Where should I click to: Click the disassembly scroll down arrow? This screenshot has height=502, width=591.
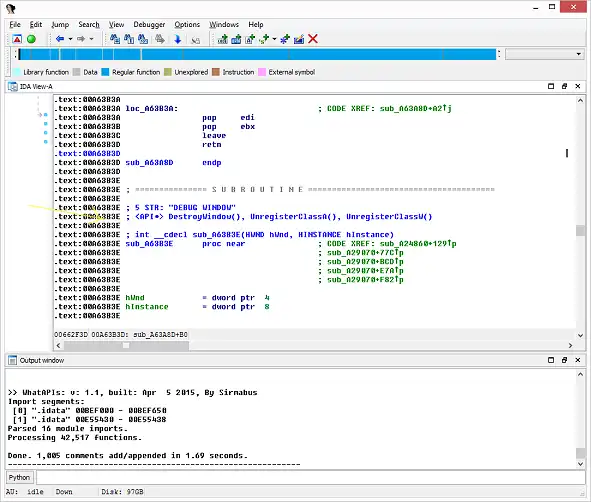click(x=580, y=335)
